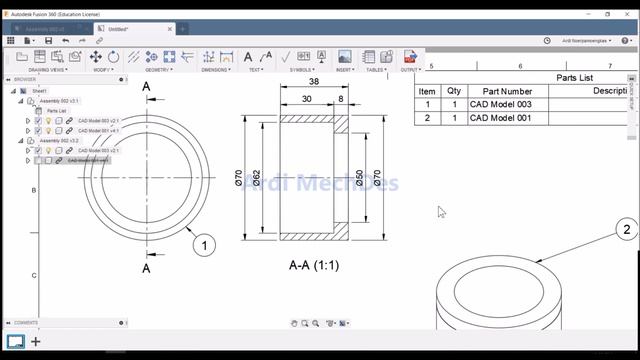
Task: Select the Feature Control Frame tool
Action: (x=304, y=56)
